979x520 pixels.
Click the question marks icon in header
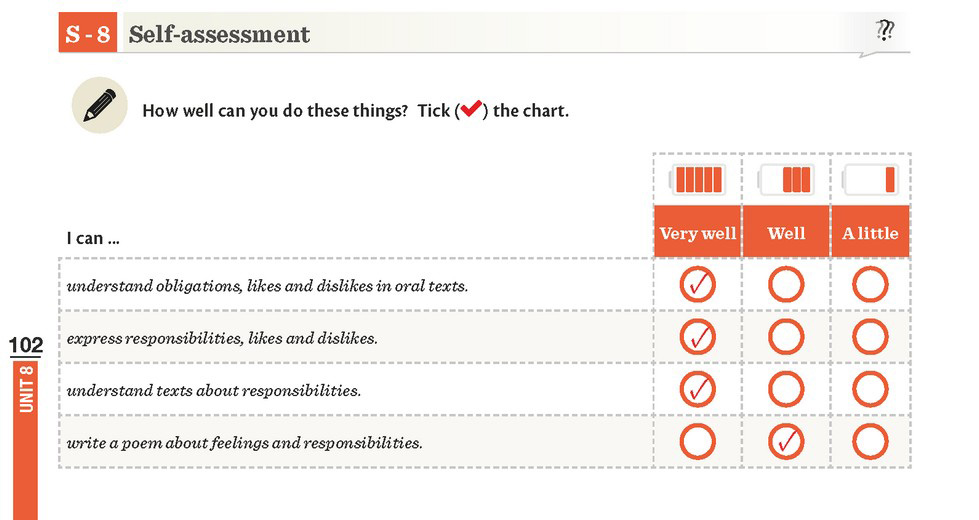point(884,30)
